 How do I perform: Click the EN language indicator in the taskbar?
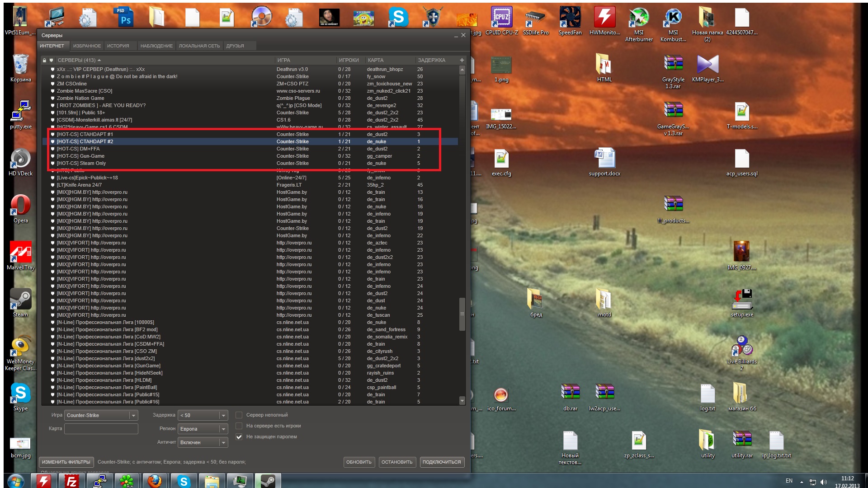point(789,481)
